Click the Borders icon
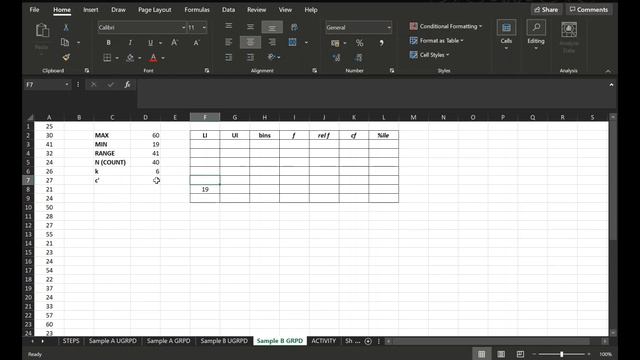Screen dimensions: 640x360 click(x=107, y=58)
